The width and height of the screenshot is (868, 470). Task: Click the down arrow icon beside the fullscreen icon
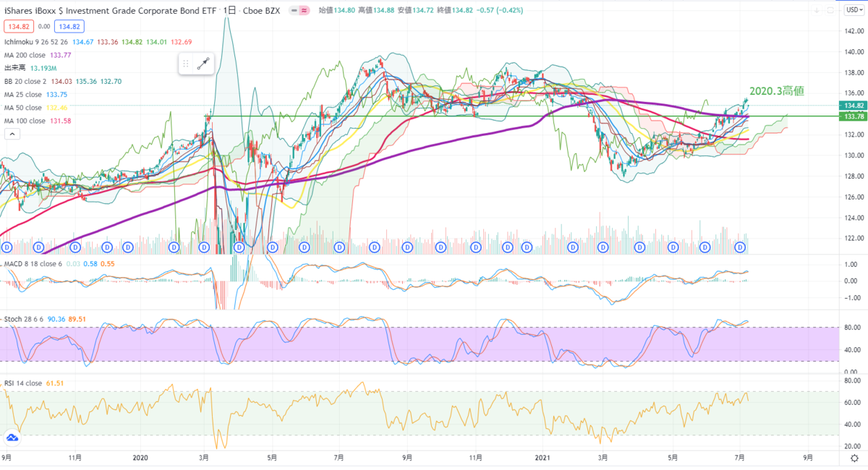coord(815,11)
